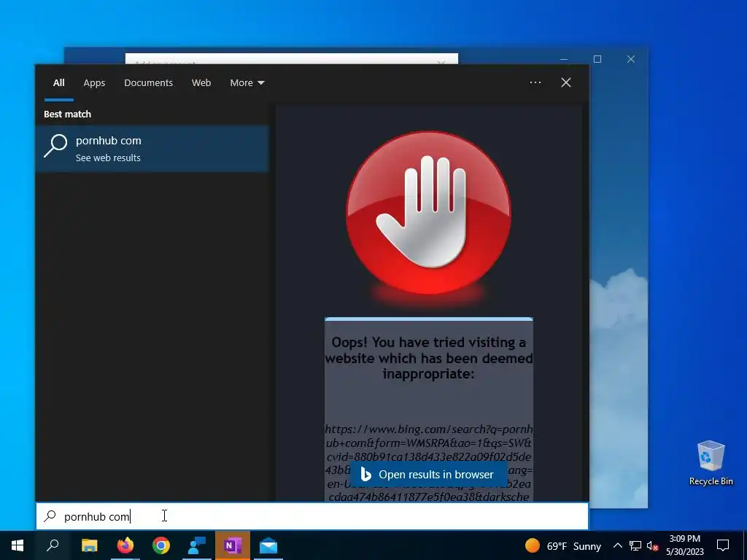Image resolution: width=747 pixels, height=560 pixels.
Task: Switch to the Apps search tab
Action: point(94,83)
